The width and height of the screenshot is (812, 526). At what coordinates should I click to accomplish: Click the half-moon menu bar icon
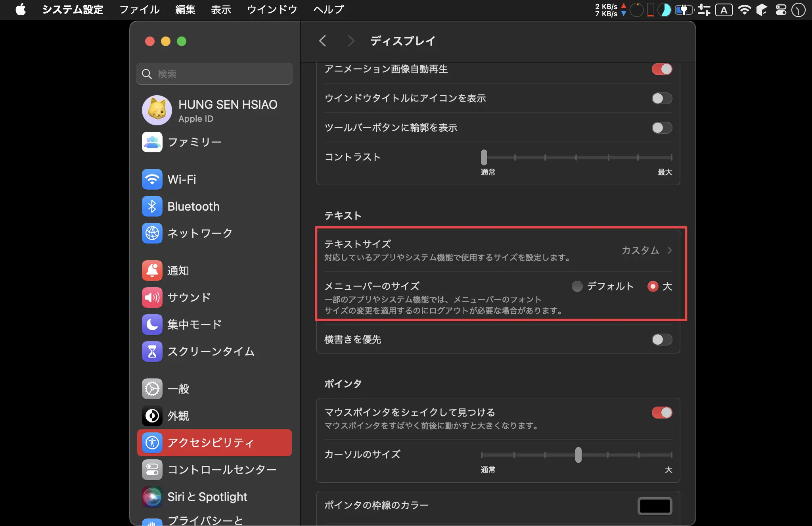pos(664,10)
